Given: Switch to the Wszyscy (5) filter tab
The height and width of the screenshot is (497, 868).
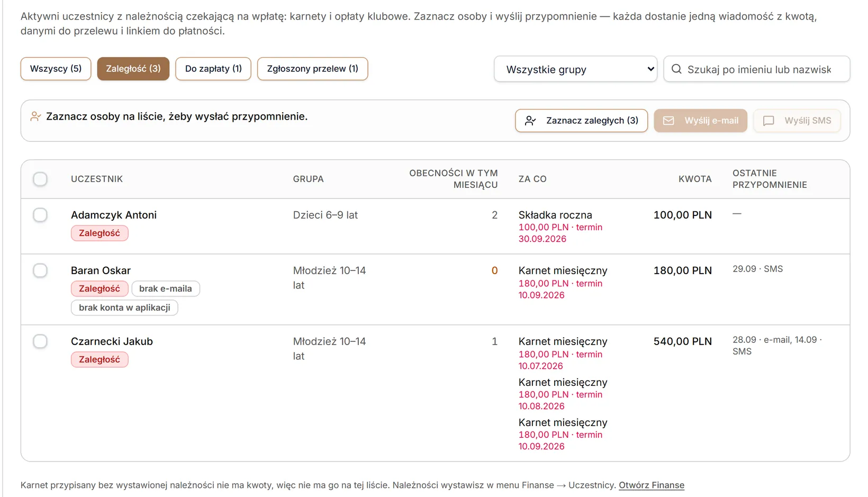Looking at the screenshot, I should [x=56, y=69].
